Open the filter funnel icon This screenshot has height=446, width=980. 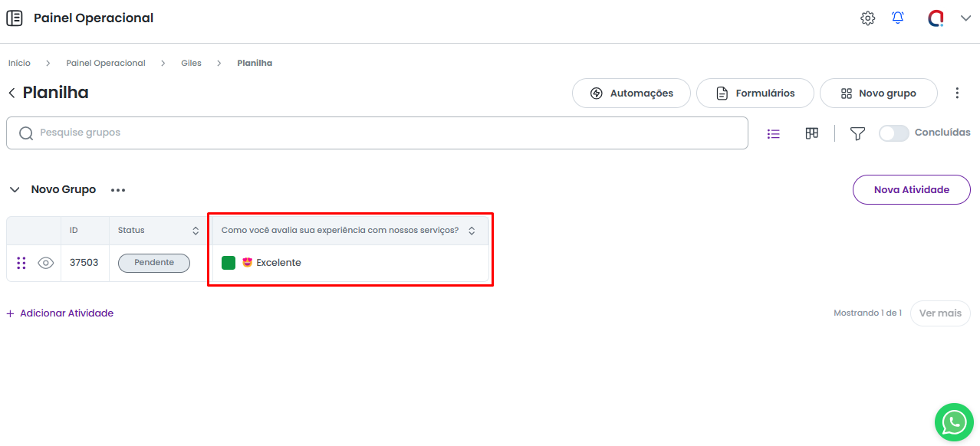click(857, 133)
